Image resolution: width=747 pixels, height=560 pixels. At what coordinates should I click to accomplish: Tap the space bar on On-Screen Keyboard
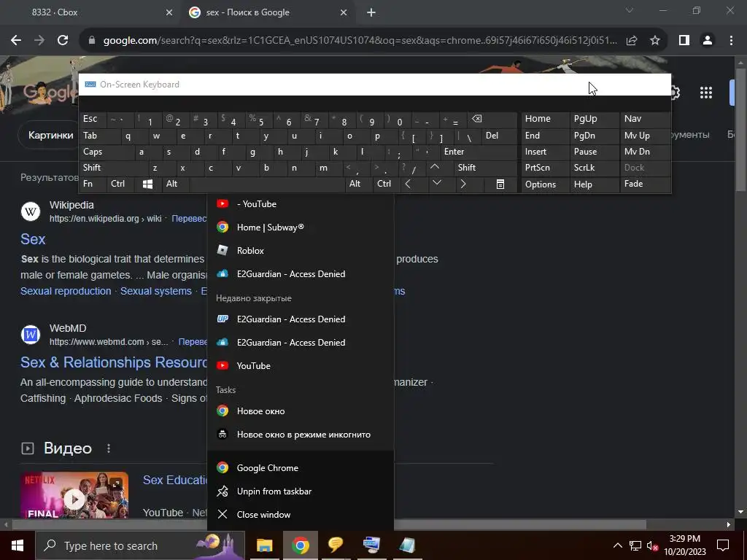click(268, 184)
